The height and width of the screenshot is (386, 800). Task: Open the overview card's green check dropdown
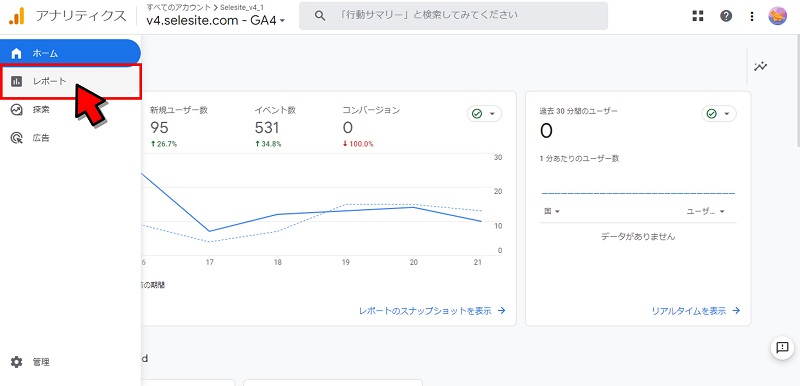pyautogui.click(x=484, y=114)
